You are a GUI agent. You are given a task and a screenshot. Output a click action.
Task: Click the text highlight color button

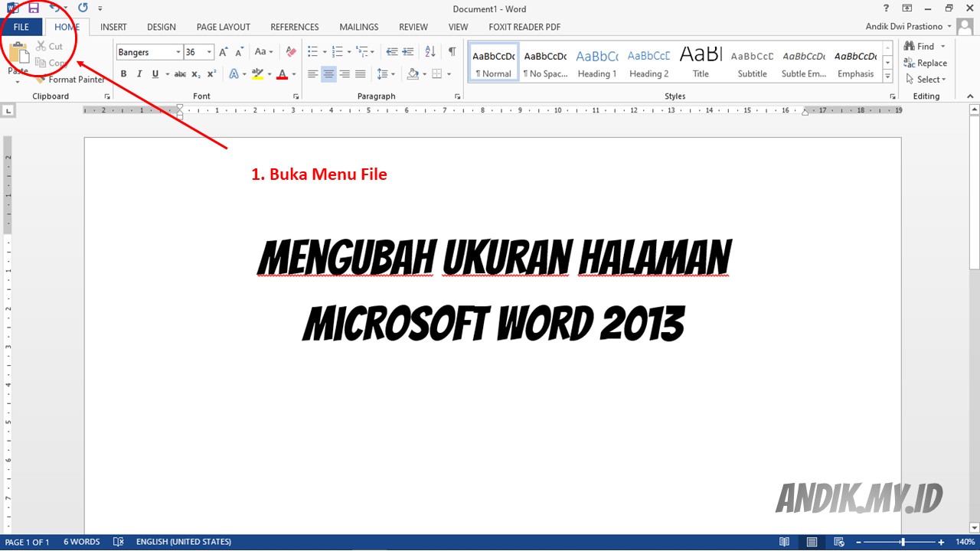tap(257, 74)
